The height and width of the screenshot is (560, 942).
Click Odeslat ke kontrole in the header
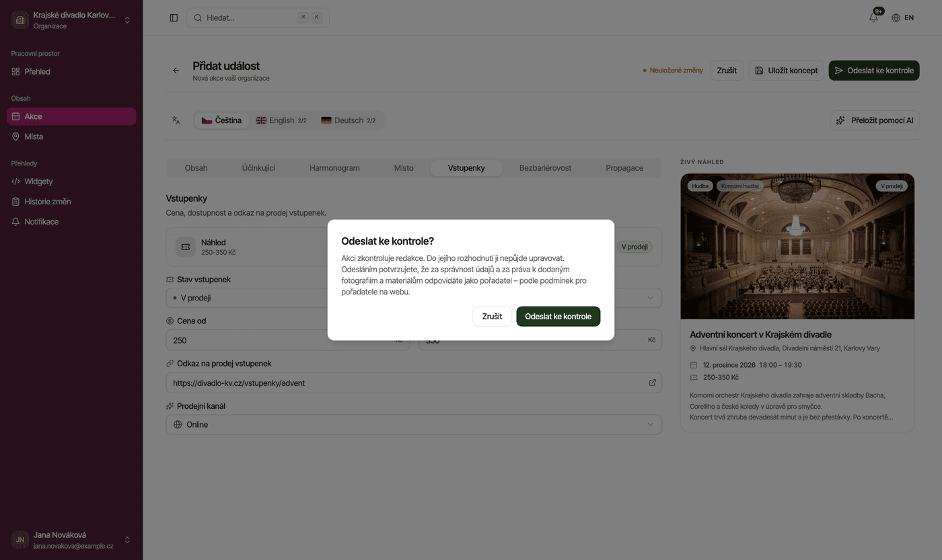coord(874,71)
